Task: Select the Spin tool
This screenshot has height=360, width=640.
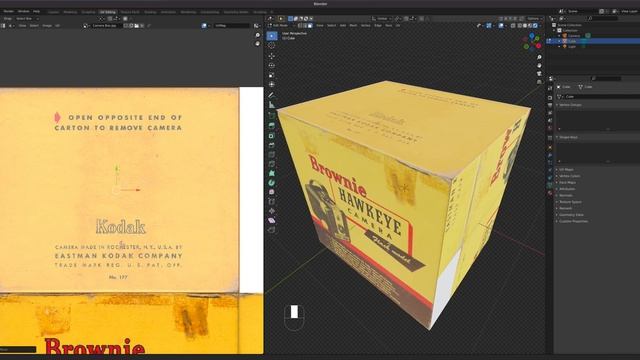Action: coord(272,183)
